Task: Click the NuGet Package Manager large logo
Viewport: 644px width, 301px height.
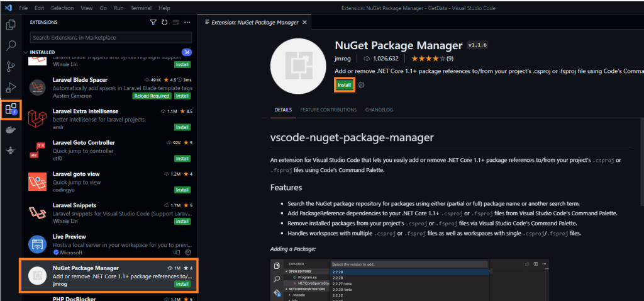Action: (x=297, y=67)
